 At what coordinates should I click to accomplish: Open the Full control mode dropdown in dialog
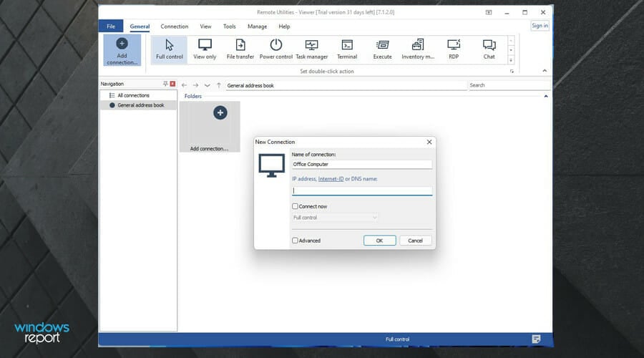tap(335, 218)
